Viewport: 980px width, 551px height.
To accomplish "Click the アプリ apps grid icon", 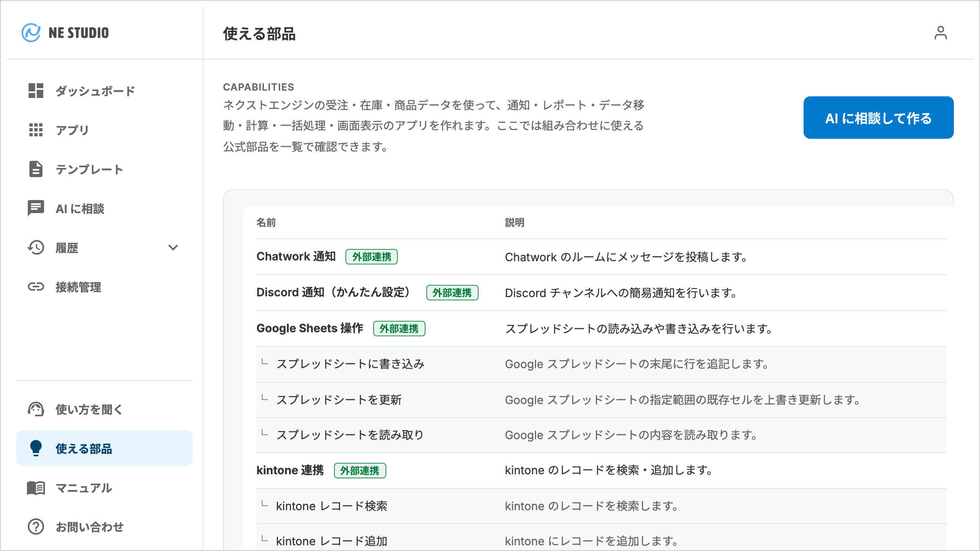I will [36, 130].
